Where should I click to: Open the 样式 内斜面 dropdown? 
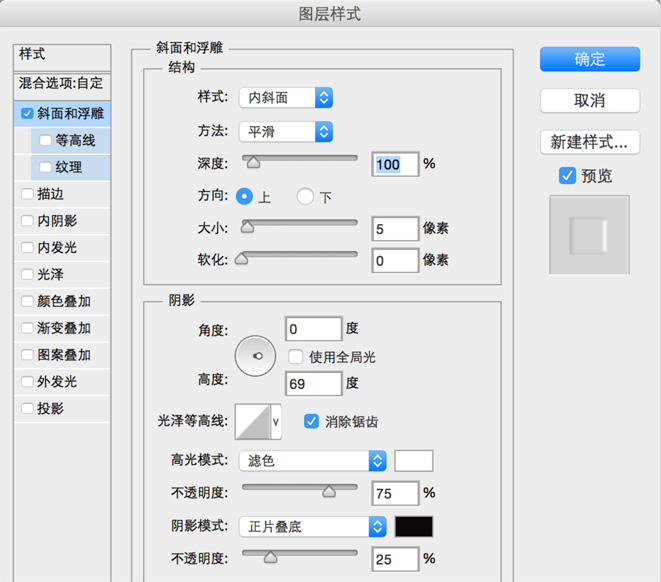tap(285, 98)
